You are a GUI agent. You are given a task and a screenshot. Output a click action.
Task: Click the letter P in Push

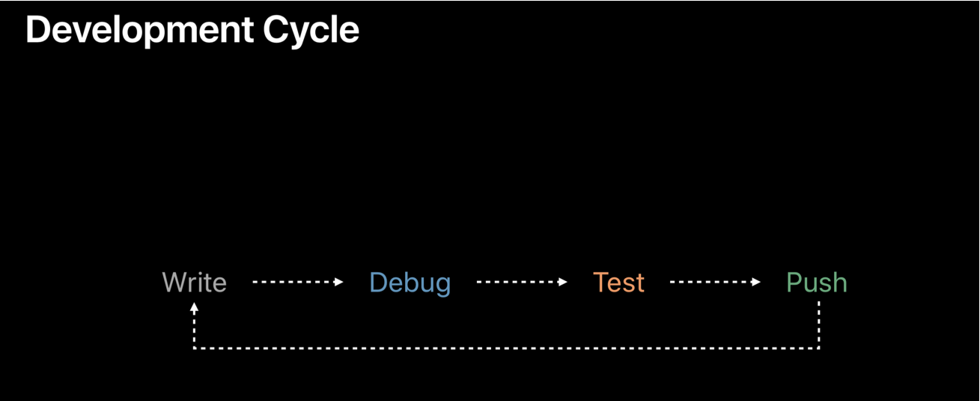[x=794, y=283]
